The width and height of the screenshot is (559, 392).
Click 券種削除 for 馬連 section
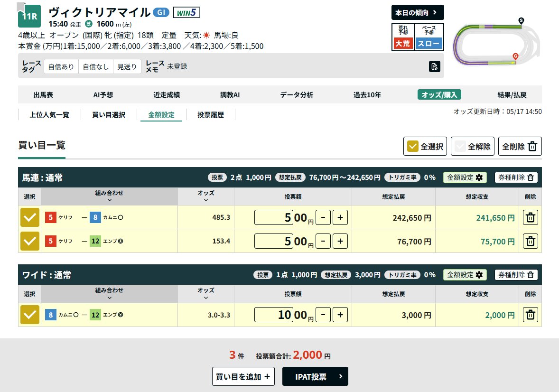[516, 177]
